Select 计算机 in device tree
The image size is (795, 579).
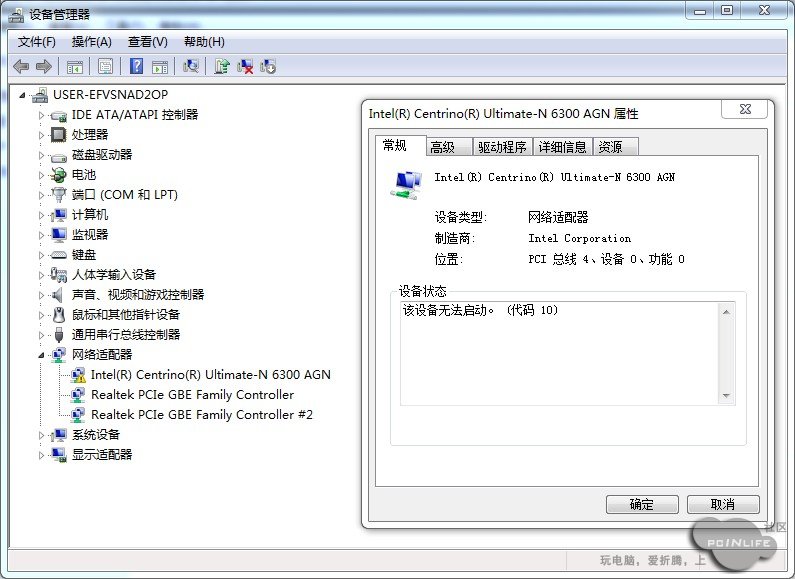pyautogui.click(x=89, y=215)
